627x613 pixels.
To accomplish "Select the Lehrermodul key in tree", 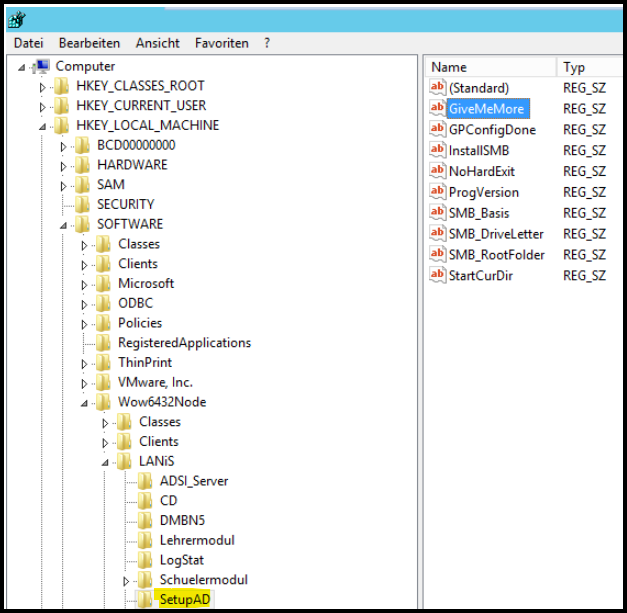I will (197, 540).
